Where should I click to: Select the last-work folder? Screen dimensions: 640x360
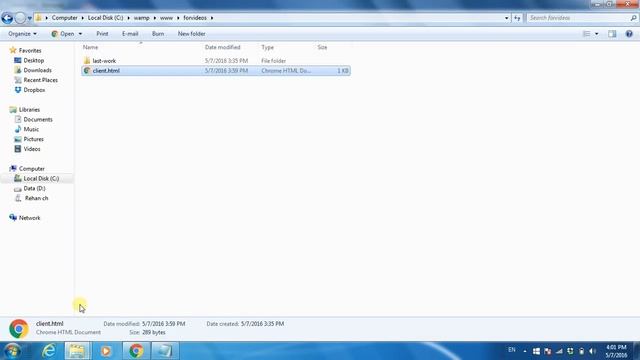pyautogui.click(x=104, y=61)
